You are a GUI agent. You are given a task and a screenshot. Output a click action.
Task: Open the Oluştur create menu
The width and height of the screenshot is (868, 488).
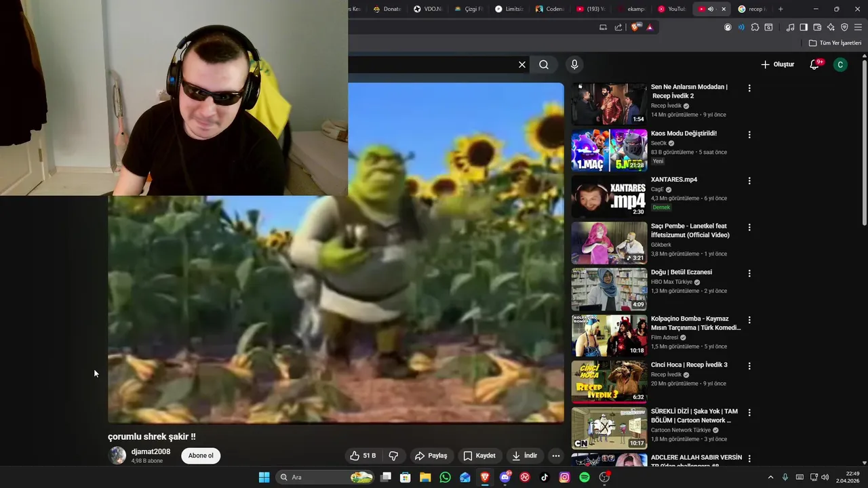pos(777,64)
